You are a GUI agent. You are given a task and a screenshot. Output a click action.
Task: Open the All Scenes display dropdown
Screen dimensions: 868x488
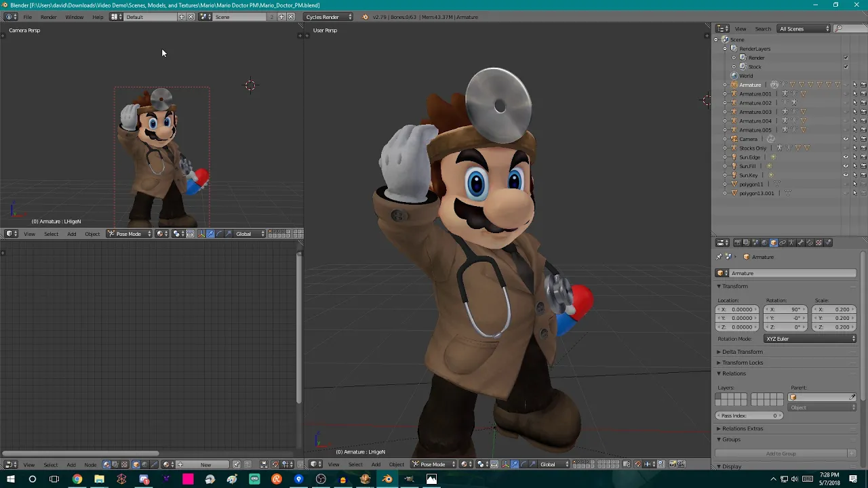click(x=804, y=28)
